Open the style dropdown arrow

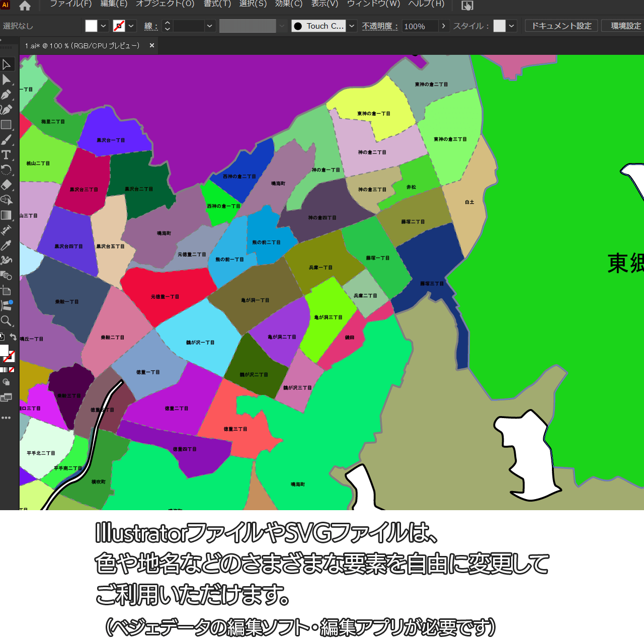coord(512,26)
